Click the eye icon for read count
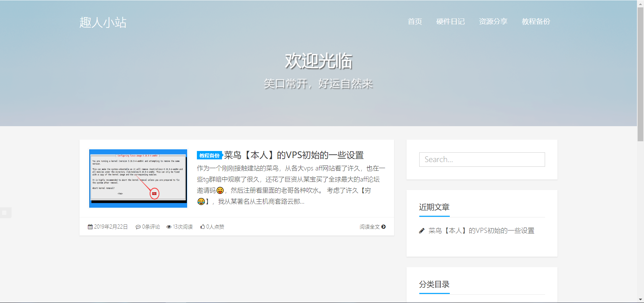Image resolution: width=644 pixels, height=303 pixels. (x=169, y=227)
